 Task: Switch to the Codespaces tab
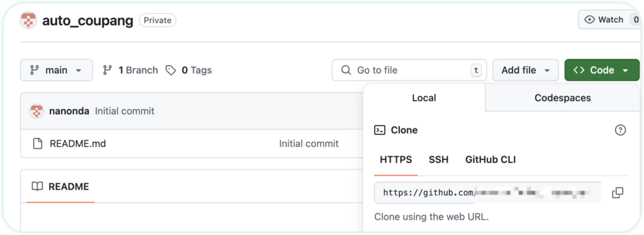[x=563, y=98]
